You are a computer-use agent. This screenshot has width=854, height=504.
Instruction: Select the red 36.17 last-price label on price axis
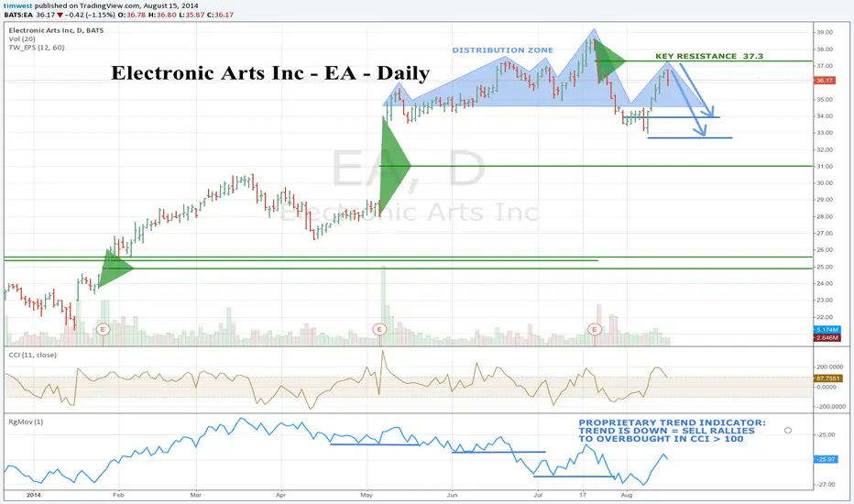click(825, 81)
